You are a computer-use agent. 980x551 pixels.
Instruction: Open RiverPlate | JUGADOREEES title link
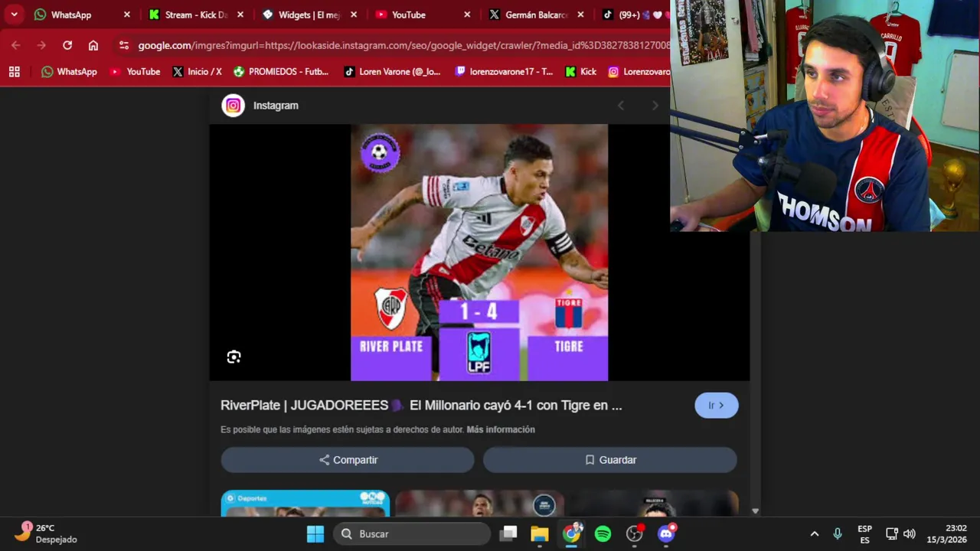tap(421, 406)
